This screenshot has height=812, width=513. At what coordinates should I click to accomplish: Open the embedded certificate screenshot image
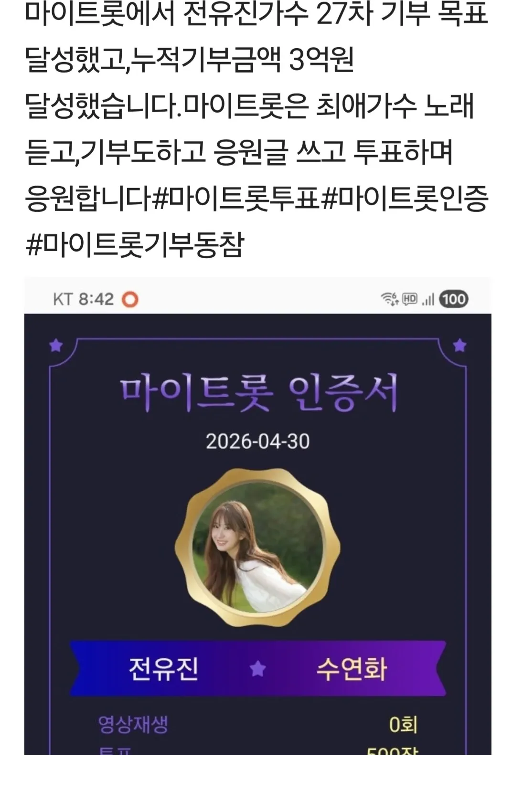pos(258,516)
